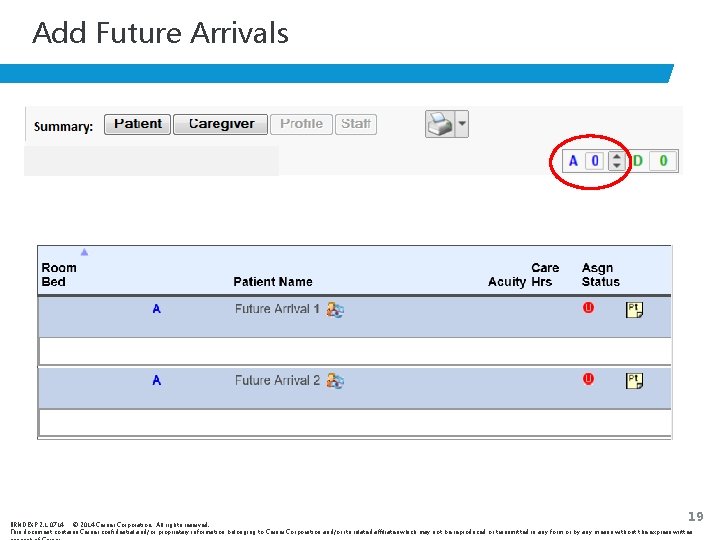Open the note icon for Future Arrival 2
The width and height of the screenshot is (720, 540).
tap(634, 381)
